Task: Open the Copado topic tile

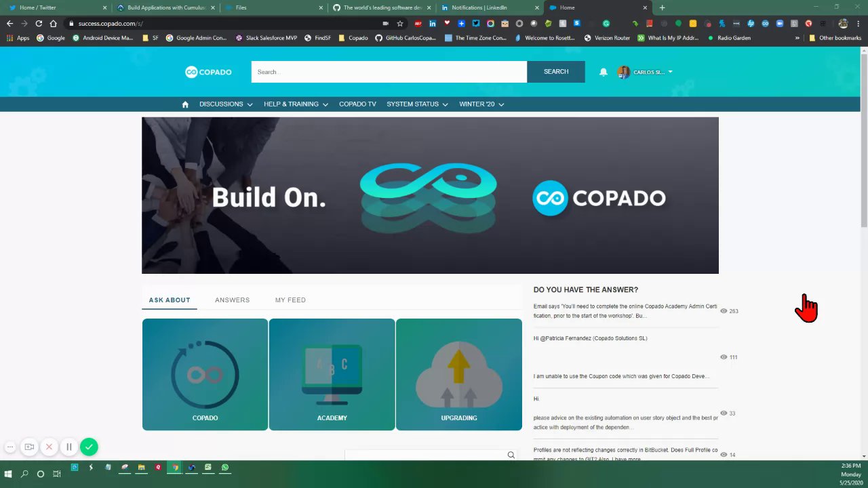Action: (x=205, y=374)
